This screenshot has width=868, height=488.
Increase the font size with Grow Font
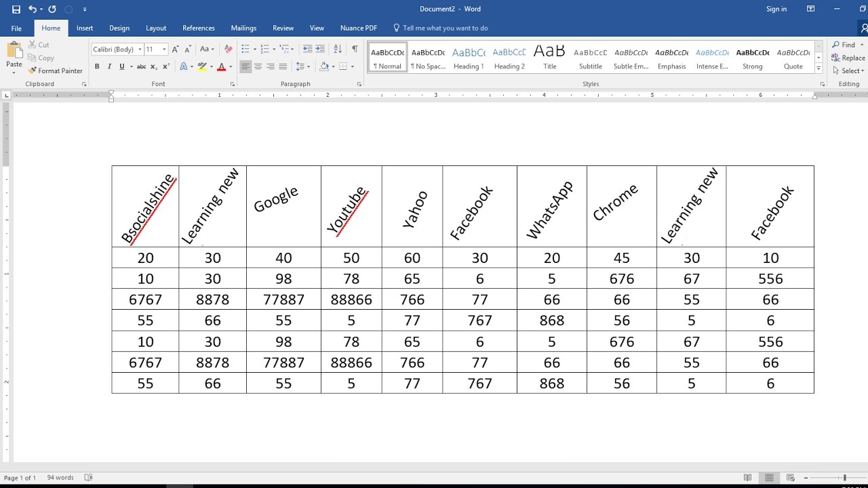pos(176,49)
